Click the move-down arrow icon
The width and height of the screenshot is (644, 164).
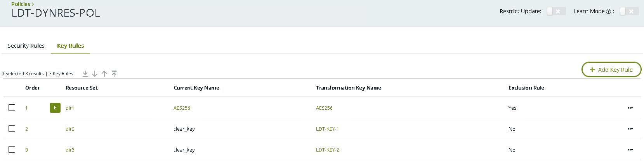pos(95,74)
